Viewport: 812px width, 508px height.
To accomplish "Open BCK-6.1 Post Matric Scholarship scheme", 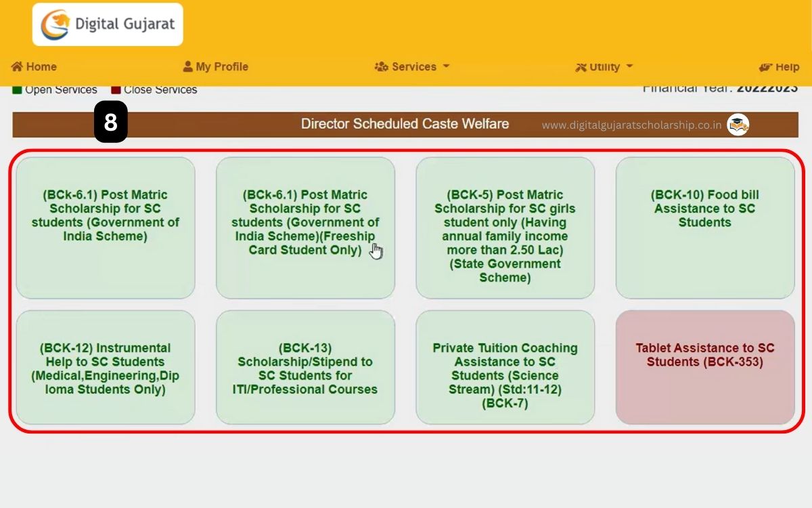I will 105,227.
